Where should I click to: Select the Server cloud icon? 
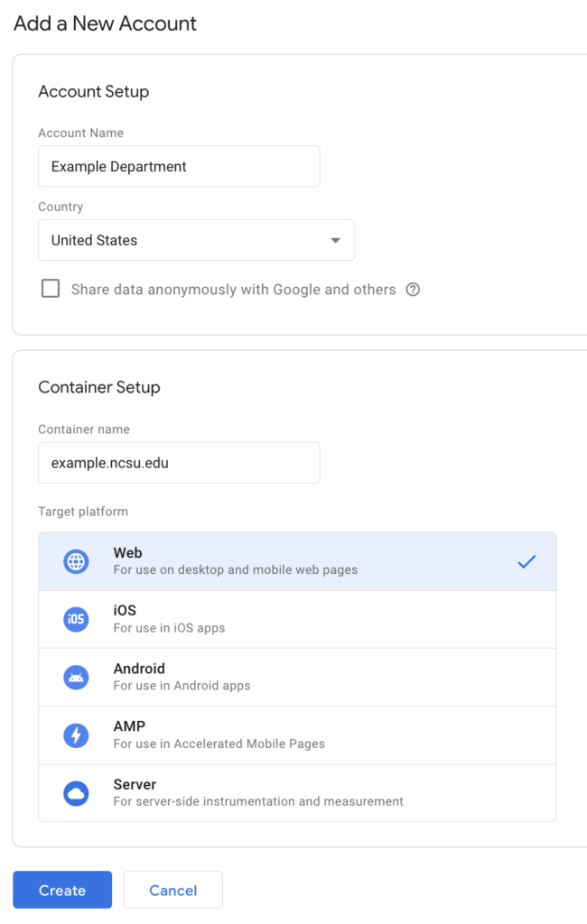click(x=76, y=792)
